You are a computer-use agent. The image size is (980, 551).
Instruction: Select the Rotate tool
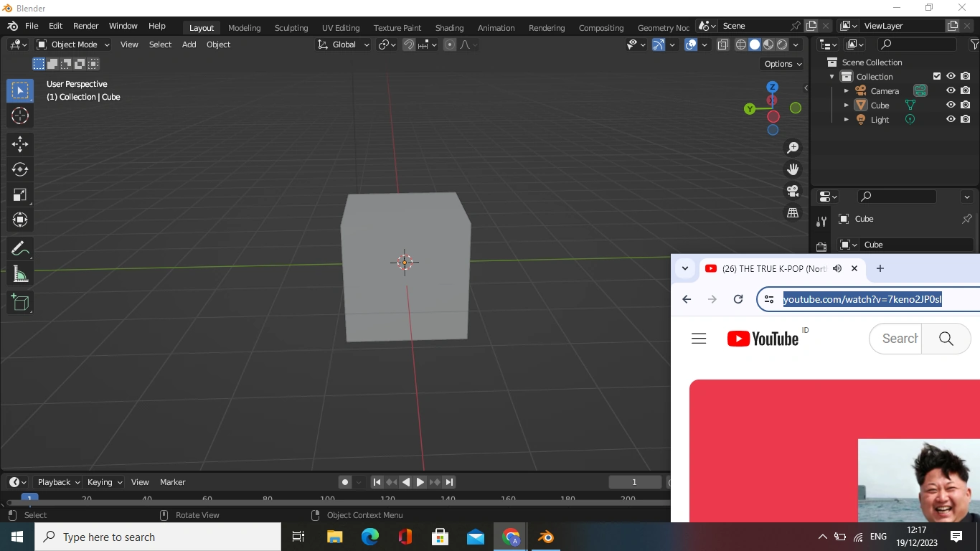(x=20, y=169)
